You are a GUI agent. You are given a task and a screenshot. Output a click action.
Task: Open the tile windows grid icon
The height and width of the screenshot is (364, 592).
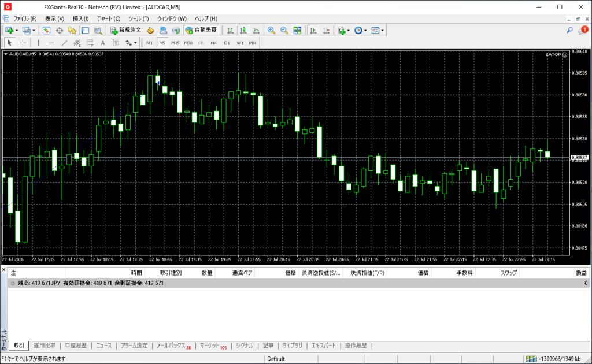click(x=297, y=31)
